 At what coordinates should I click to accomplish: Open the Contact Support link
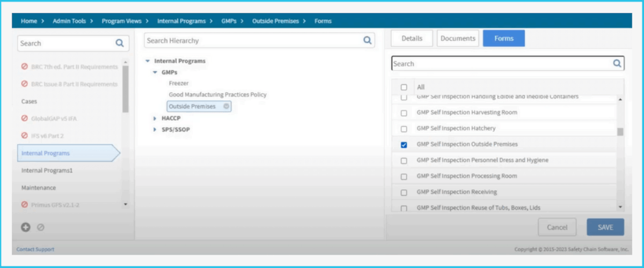click(x=35, y=249)
